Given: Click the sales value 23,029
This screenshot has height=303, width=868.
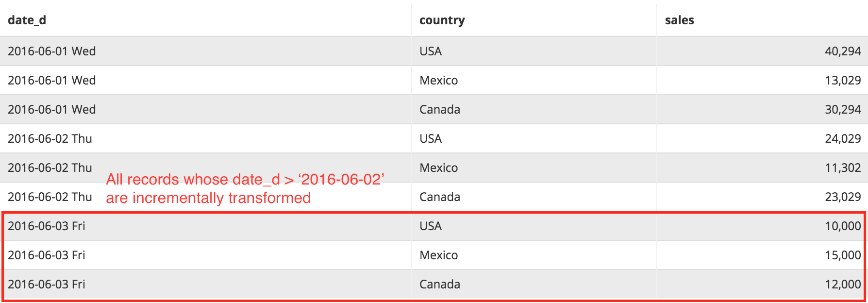Looking at the screenshot, I should pyautogui.click(x=843, y=197).
